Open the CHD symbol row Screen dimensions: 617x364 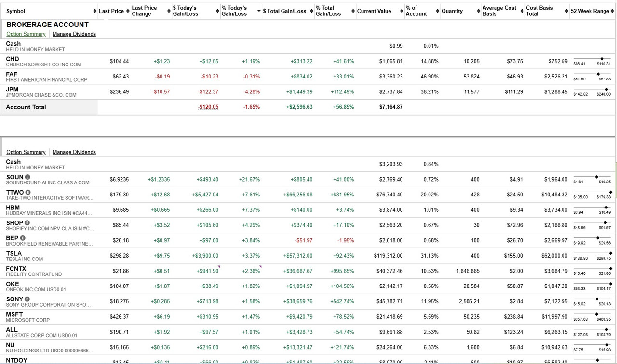click(x=13, y=59)
